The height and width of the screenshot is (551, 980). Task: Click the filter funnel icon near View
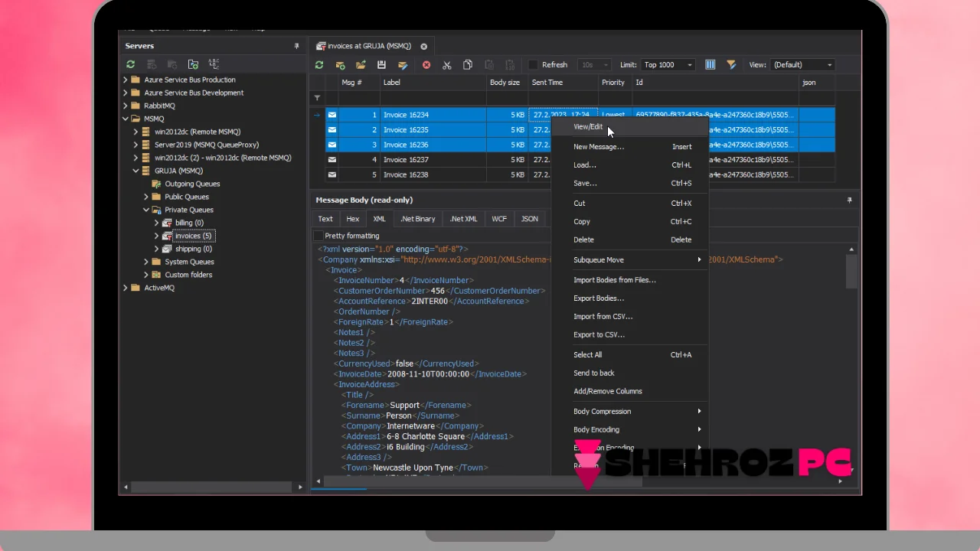coord(731,65)
